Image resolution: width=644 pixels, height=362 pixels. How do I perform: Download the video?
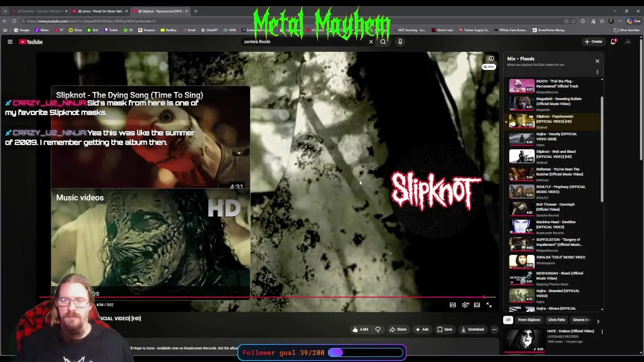tap(472, 329)
